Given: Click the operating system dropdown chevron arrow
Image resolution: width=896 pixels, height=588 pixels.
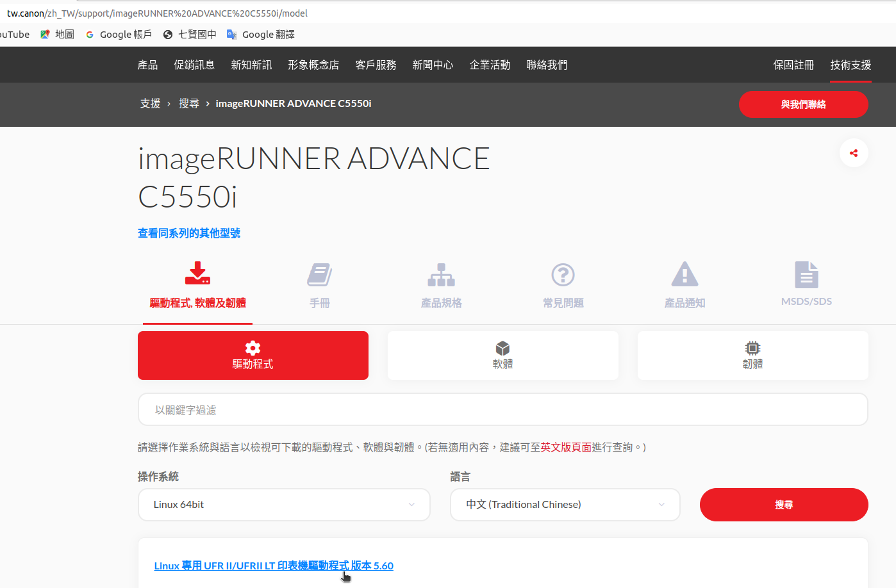Looking at the screenshot, I should [x=411, y=505].
